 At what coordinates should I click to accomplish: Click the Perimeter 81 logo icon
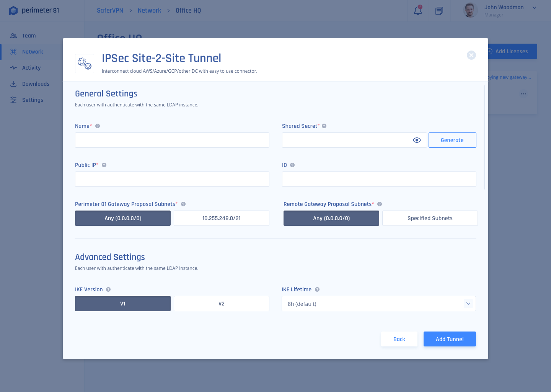coord(13,11)
